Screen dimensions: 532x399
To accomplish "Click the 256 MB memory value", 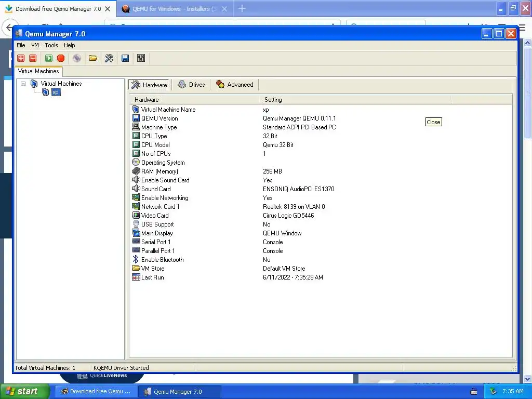I will (x=272, y=171).
